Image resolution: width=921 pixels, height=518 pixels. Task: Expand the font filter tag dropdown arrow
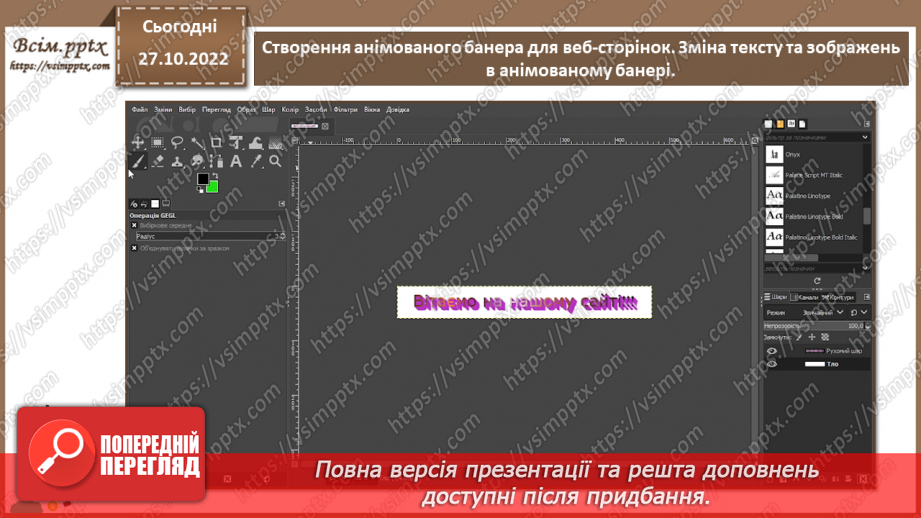[x=865, y=137]
